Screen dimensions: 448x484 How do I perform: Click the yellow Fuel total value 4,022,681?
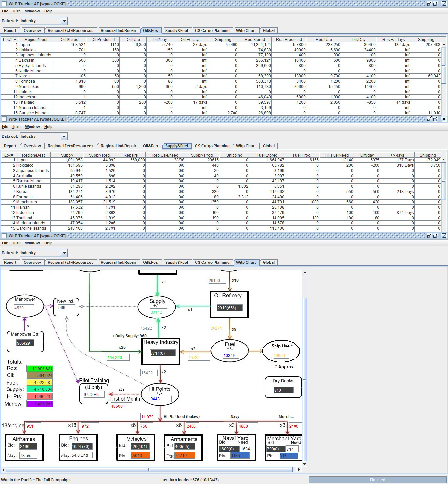coord(40,383)
